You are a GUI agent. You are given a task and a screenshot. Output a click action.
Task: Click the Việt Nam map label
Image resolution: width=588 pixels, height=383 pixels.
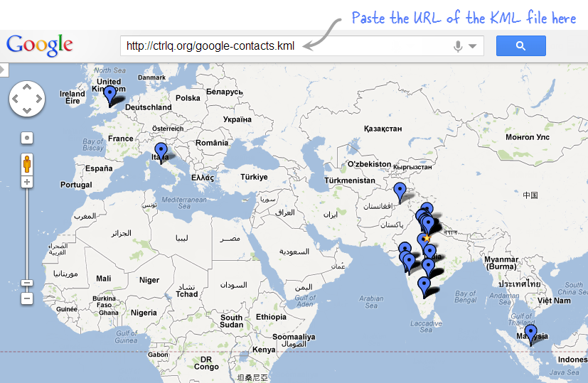554,300
